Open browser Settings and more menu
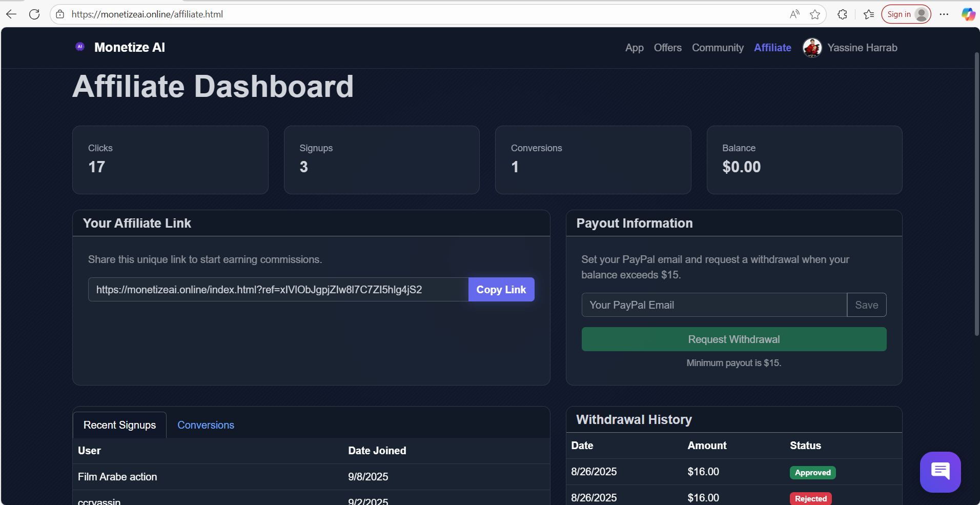The height and width of the screenshot is (505, 980). click(x=944, y=14)
